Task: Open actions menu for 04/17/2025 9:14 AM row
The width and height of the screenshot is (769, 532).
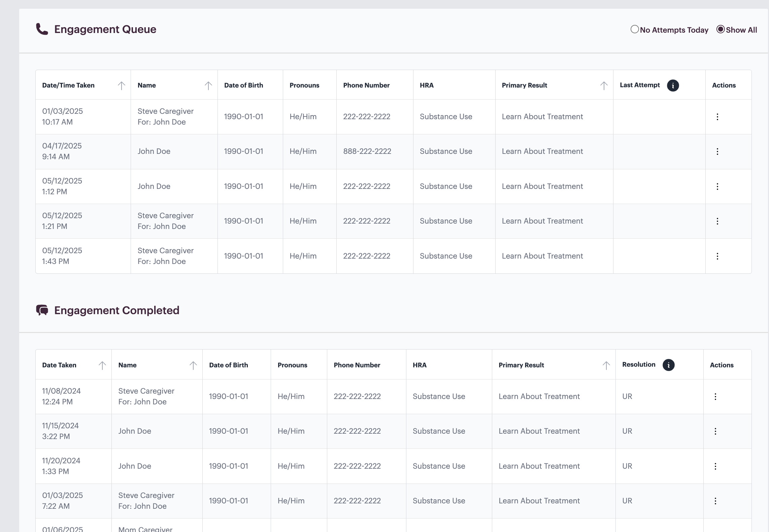Action: coord(717,152)
